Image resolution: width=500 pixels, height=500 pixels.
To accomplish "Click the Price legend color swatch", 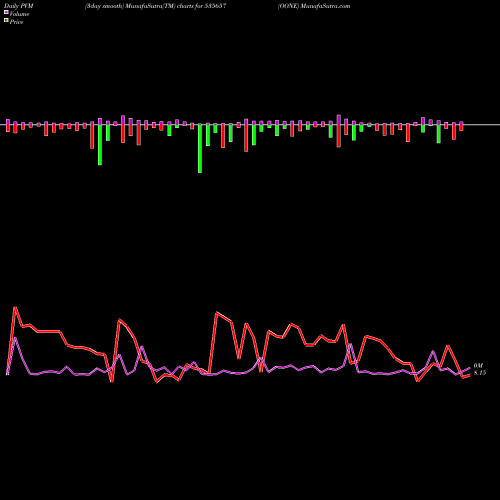I will pyautogui.click(x=6, y=20).
